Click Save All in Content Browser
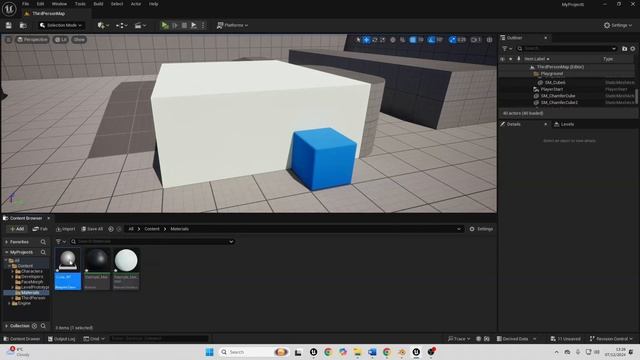This screenshot has height=360, width=640. click(92, 229)
